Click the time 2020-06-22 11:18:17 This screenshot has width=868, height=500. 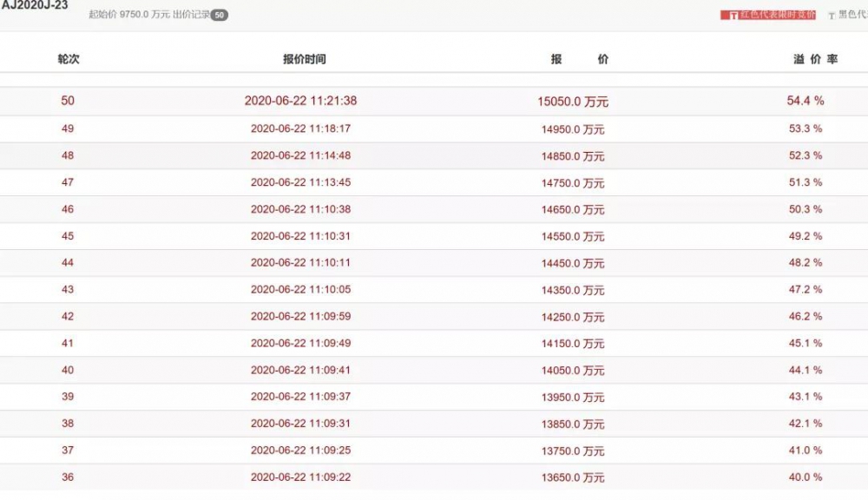(300, 128)
